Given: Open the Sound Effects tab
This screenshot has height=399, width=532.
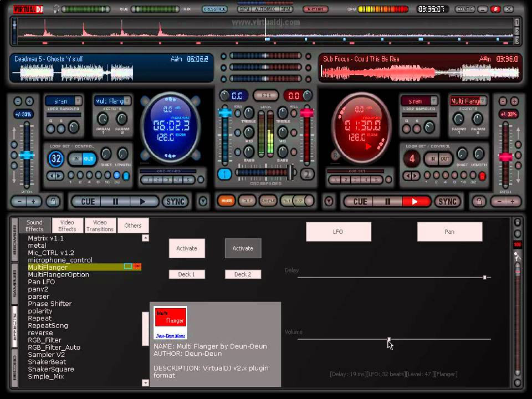Looking at the screenshot, I should (x=34, y=226).
